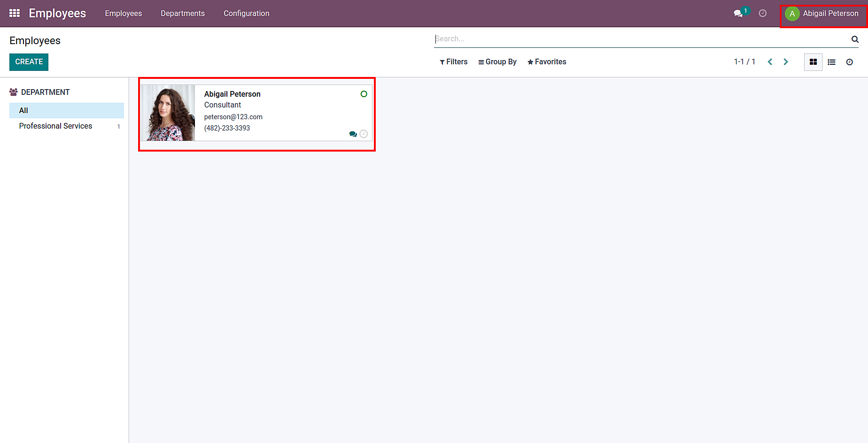
Task: Click activity clock on Abigail Peterson card
Action: (x=364, y=134)
